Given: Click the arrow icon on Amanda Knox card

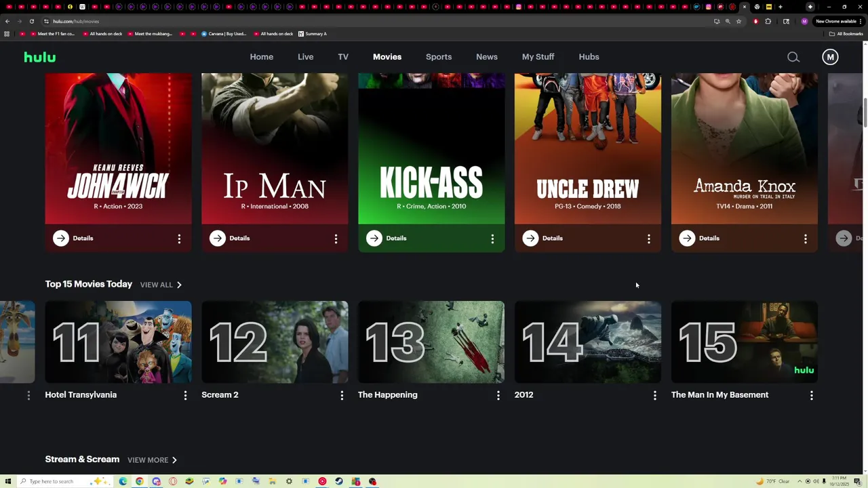Looking at the screenshot, I should pos(688,238).
